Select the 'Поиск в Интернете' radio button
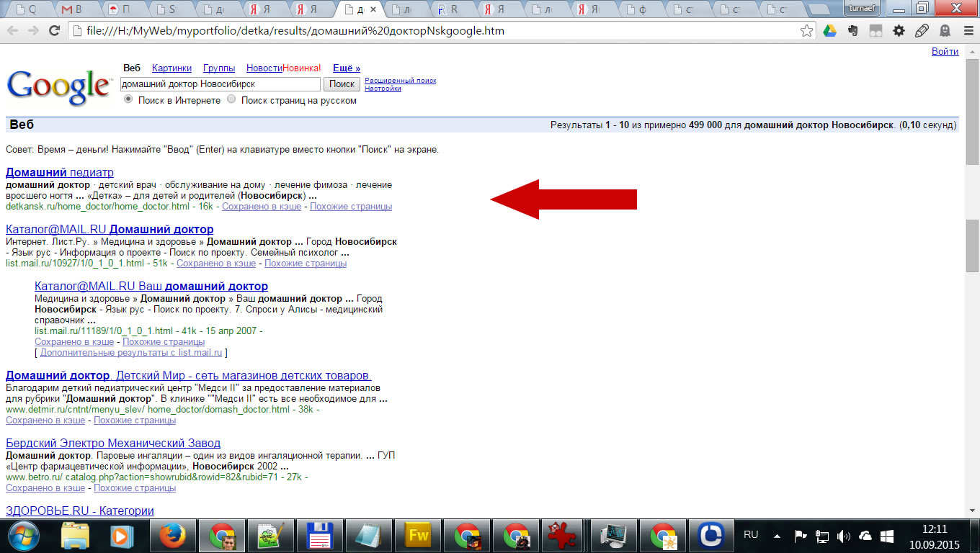Image resolution: width=980 pixels, height=553 pixels. pyautogui.click(x=129, y=100)
